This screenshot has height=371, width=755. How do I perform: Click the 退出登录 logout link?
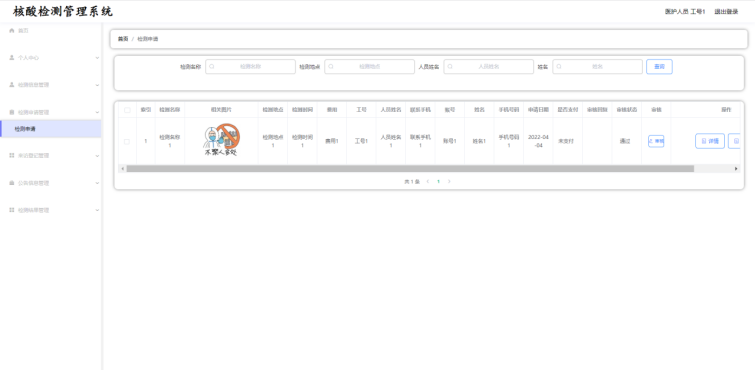click(x=726, y=12)
